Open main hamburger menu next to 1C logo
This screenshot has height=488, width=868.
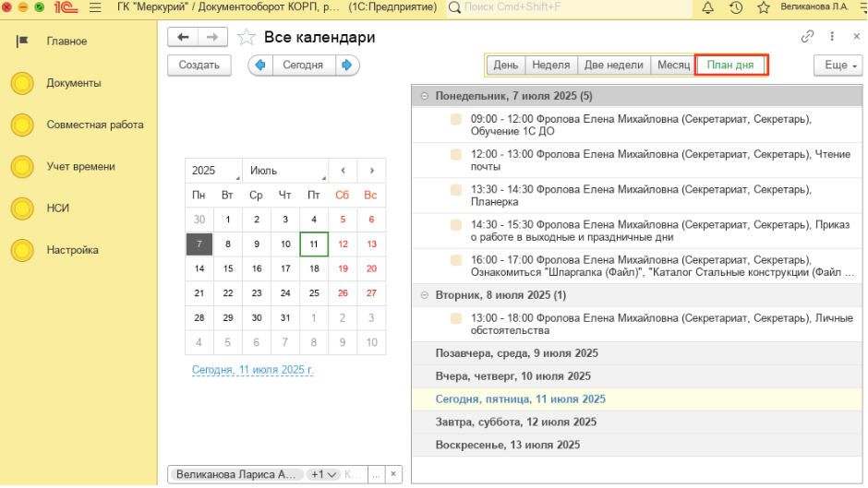[96, 7]
